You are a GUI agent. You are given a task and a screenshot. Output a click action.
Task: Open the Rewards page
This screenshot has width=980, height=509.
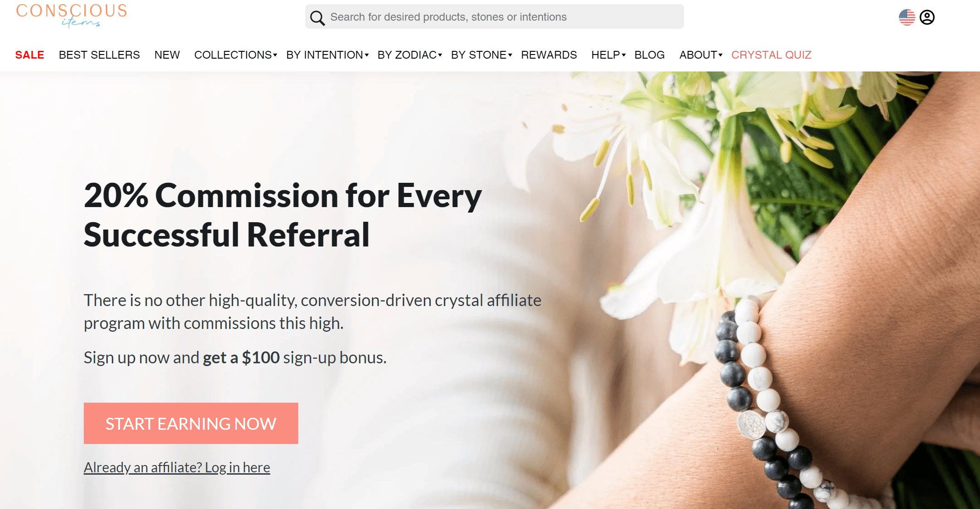[x=549, y=55]
